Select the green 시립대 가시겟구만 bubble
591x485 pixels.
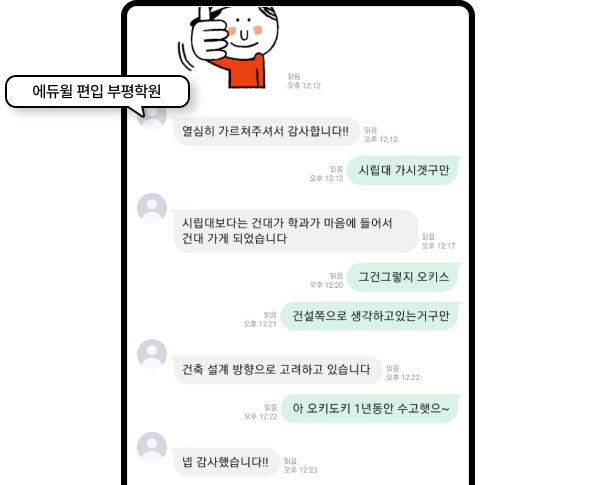click(x=404, y=170)
